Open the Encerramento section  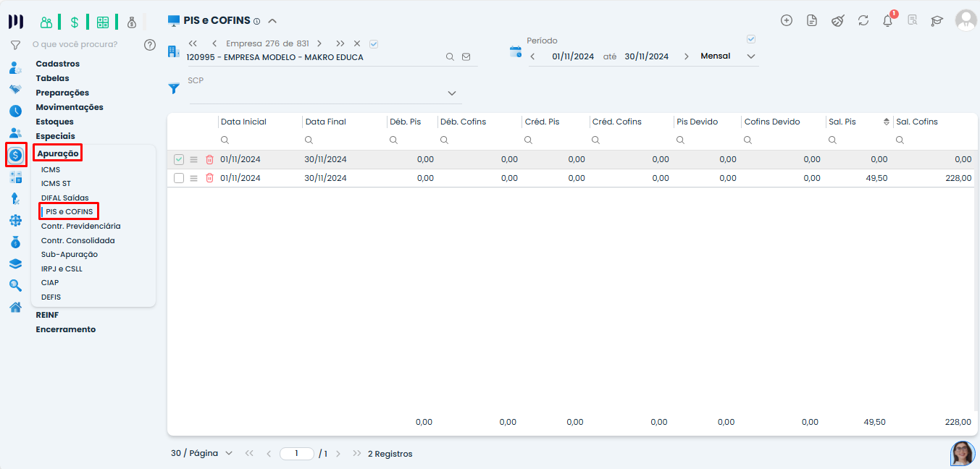66,329
